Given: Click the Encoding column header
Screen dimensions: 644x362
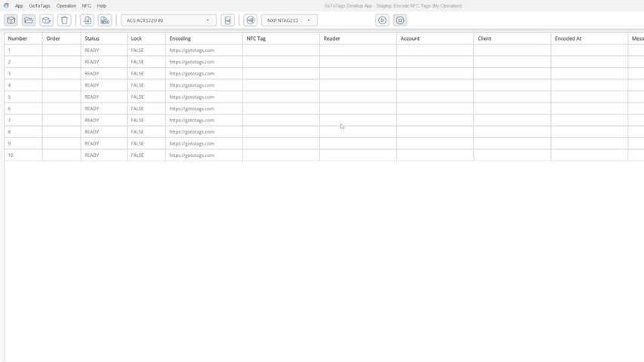Looking at the screenshot, I should click(180, 38).
